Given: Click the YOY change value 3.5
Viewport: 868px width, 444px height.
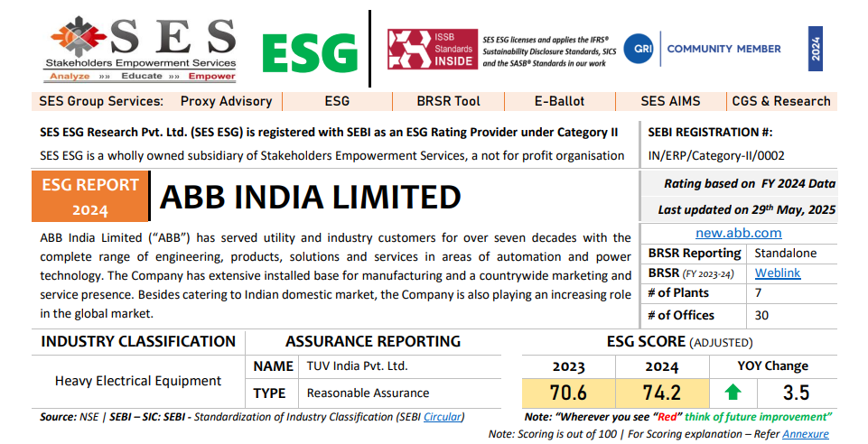Looking at the screenshot, I should pyautogui.click(x=796, y=393).
